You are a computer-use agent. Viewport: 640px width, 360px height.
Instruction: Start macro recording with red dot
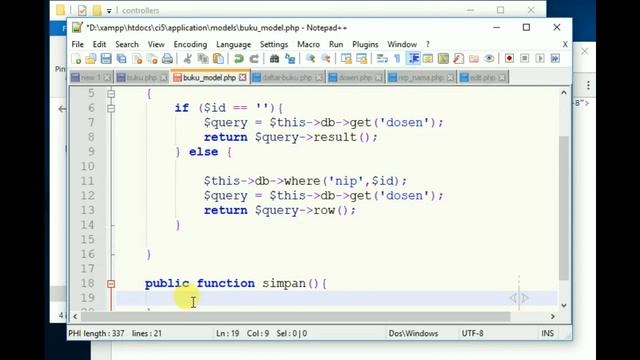(509, 59)
